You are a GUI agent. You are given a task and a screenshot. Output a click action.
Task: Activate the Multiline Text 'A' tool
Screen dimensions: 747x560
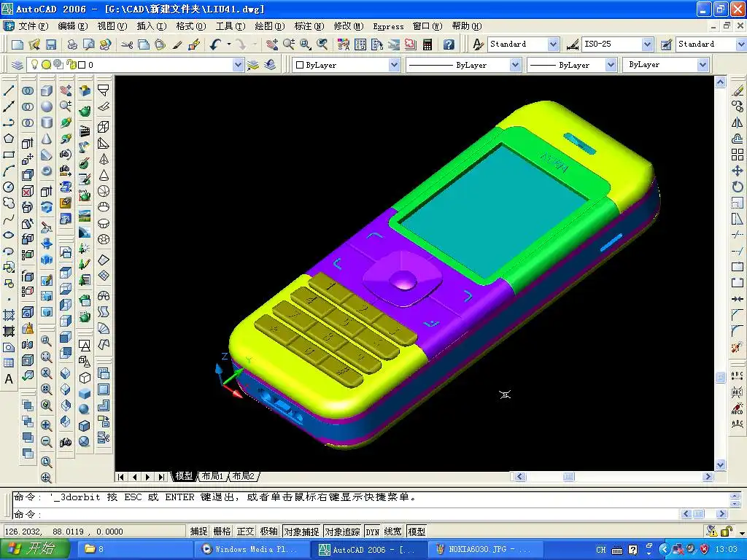click(9, 379)
